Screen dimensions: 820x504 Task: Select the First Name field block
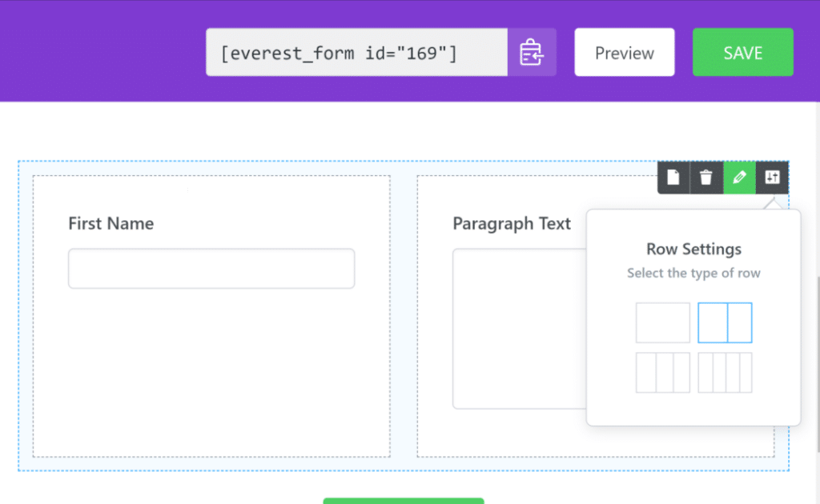[x=211, y=360]
